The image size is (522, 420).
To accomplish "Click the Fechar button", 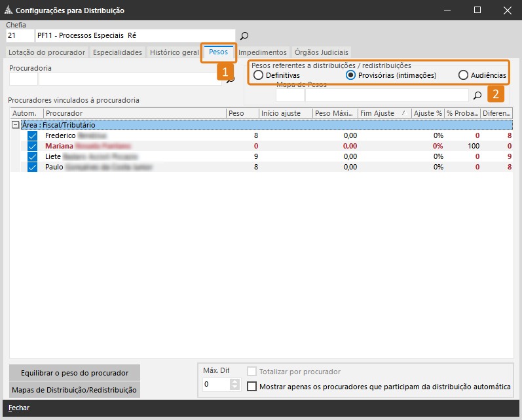I will click(19, 408).
